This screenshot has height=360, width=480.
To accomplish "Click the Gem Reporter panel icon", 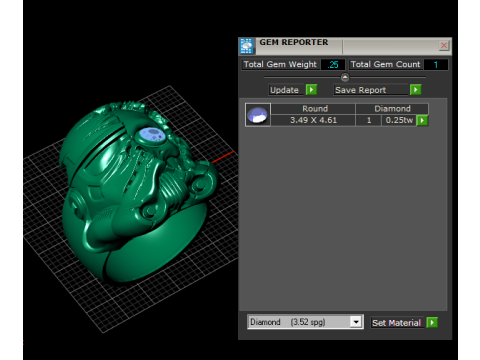I will pyautogui.click(x=247, y=46).
